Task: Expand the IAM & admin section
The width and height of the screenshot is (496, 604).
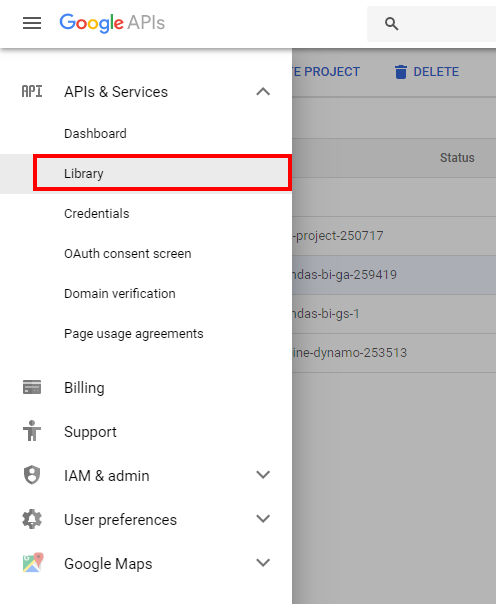Action: (263, 475)
